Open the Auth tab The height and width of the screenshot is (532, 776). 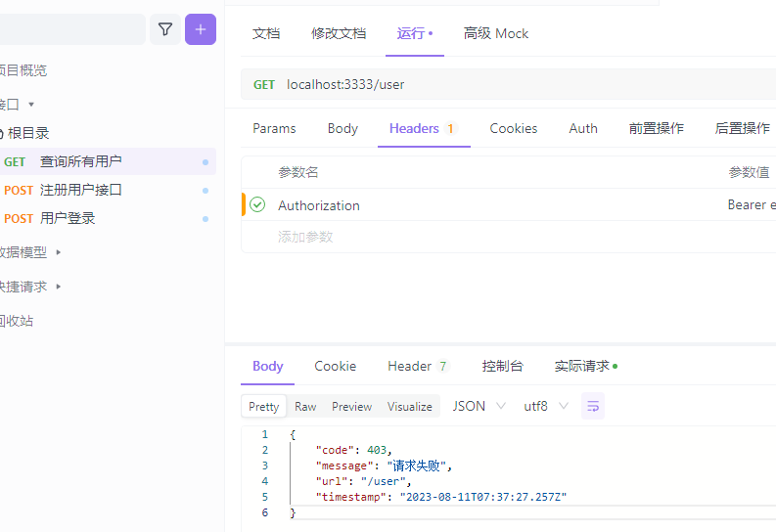pyautogui.click(x=583, y=128)
